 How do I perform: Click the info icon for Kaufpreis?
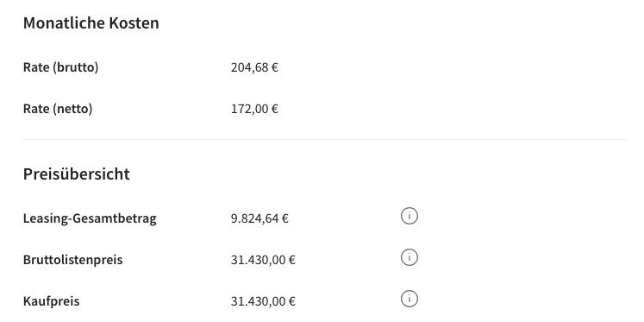[409, 299]
